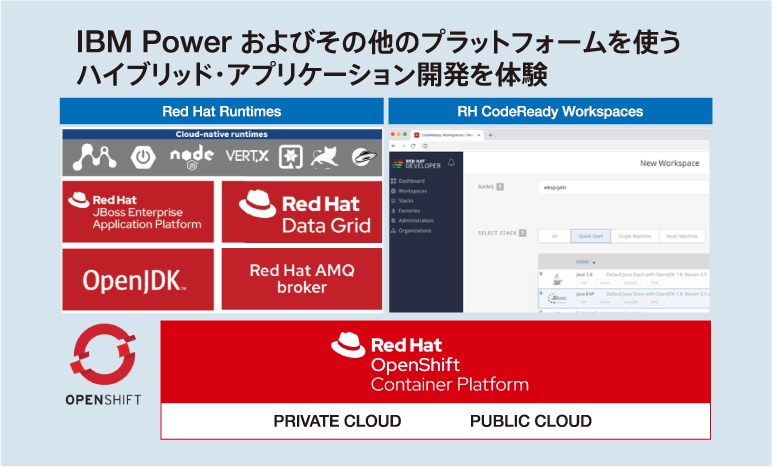Click the workspace name input field
772x467 pixels.
(624, 187)
